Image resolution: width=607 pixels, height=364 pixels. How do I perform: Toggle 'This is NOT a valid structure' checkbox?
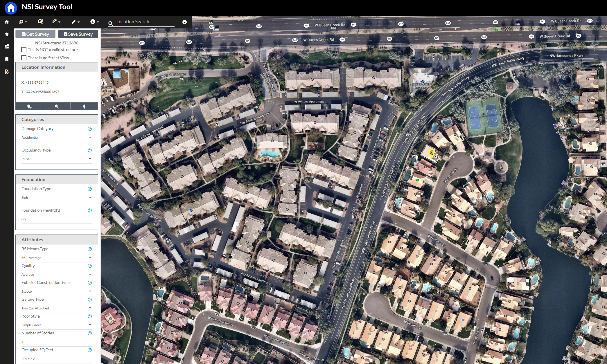coord(24,50)
